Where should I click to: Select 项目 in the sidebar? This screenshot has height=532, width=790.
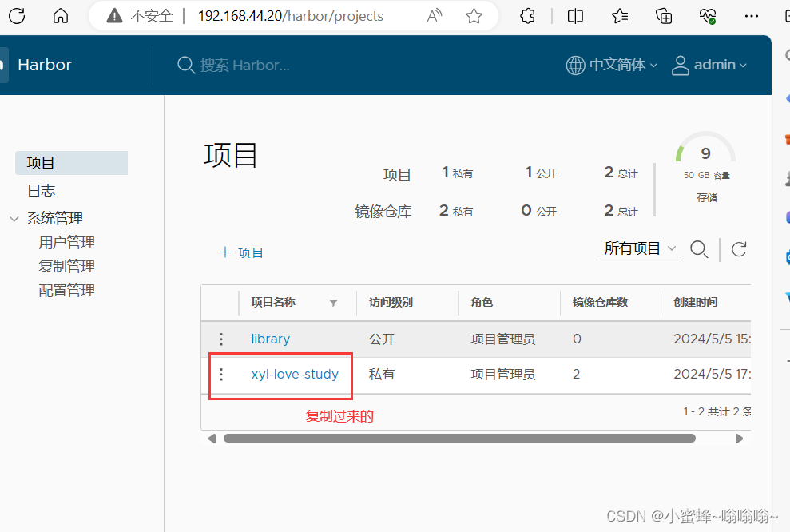(72, 163)
